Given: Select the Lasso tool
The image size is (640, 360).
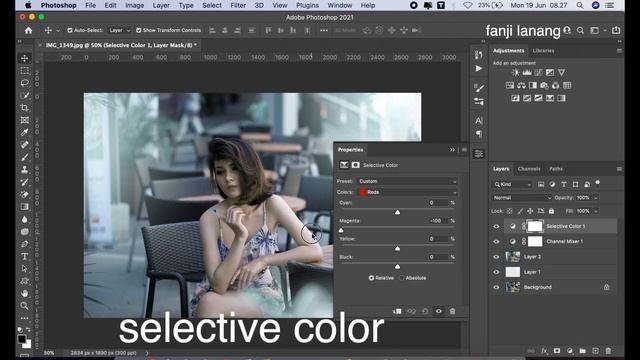Looking at the screenshot, I should [24, 83].
